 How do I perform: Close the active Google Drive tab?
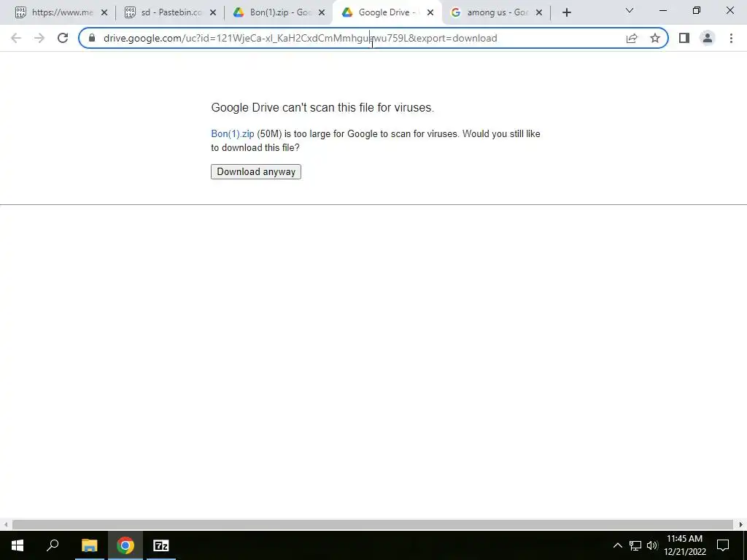(x=430, y=12)
